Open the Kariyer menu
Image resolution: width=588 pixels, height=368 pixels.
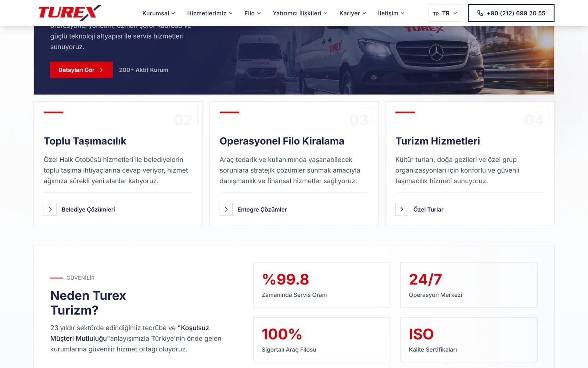pyautogui.click(x=352, y=13)
